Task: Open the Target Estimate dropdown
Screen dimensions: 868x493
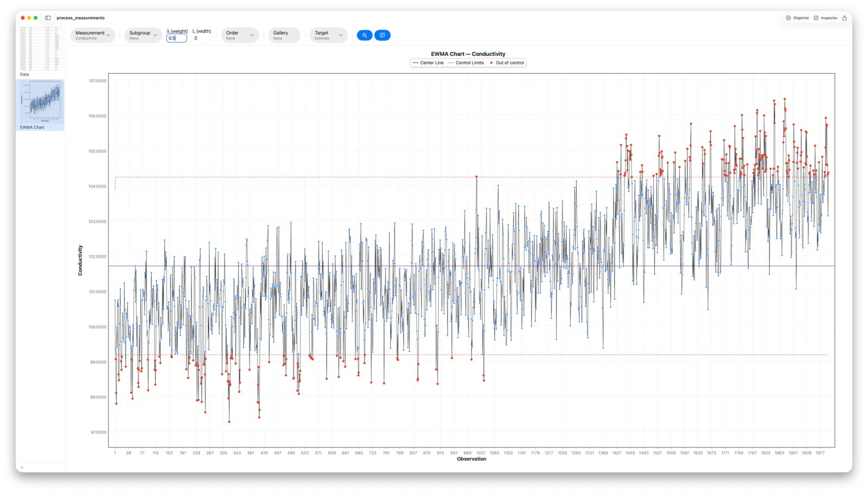Action: click(x=329, y=35)
